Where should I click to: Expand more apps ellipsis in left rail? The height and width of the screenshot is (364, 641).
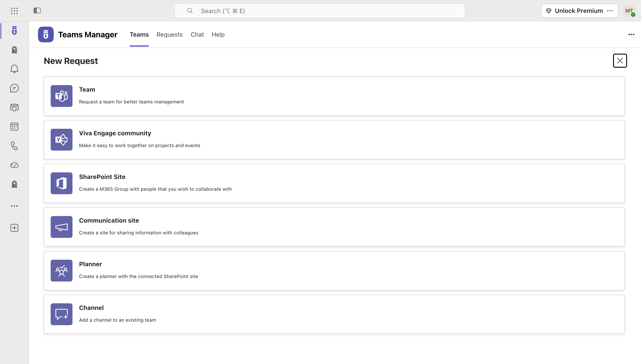14,206
